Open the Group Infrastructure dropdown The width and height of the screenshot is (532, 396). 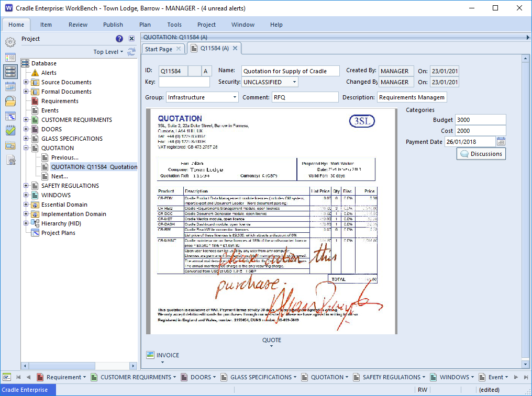pos(235,97)
